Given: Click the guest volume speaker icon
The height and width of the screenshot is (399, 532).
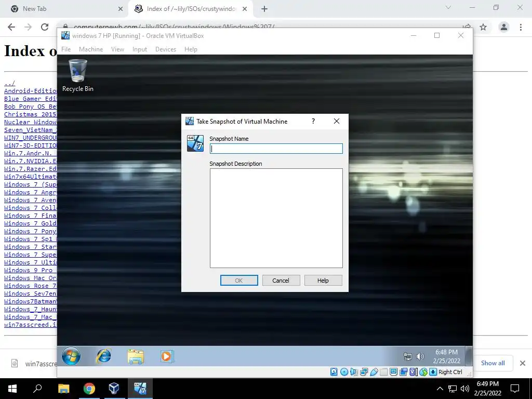Looking at the screenshot, I should click(x=420, y=356).
